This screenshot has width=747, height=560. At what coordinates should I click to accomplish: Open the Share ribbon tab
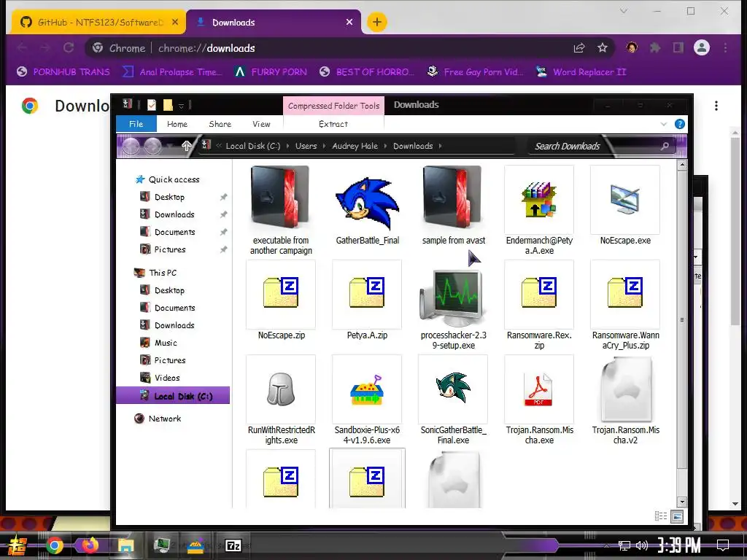click(x=220, y=124)
